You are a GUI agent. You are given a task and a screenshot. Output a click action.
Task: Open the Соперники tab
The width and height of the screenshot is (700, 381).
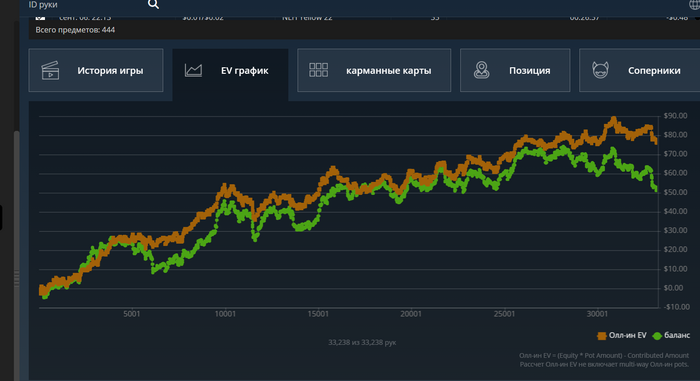point(639,71)
